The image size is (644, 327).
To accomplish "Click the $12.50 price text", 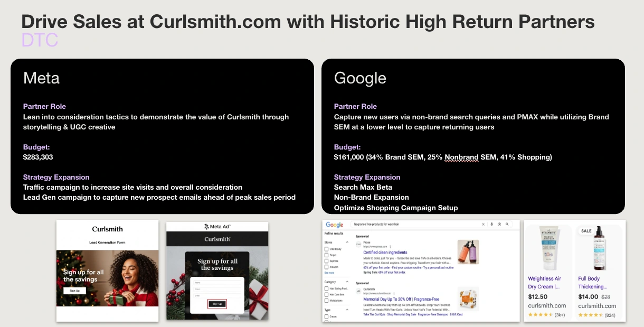I will tap(538, 296).
